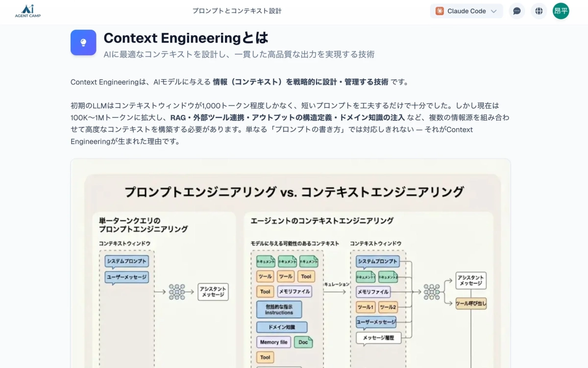Click the lightbulb icon beside the heading
Image resolution: width=588 pixels, height=368 pixels.
tap(83, 43)
